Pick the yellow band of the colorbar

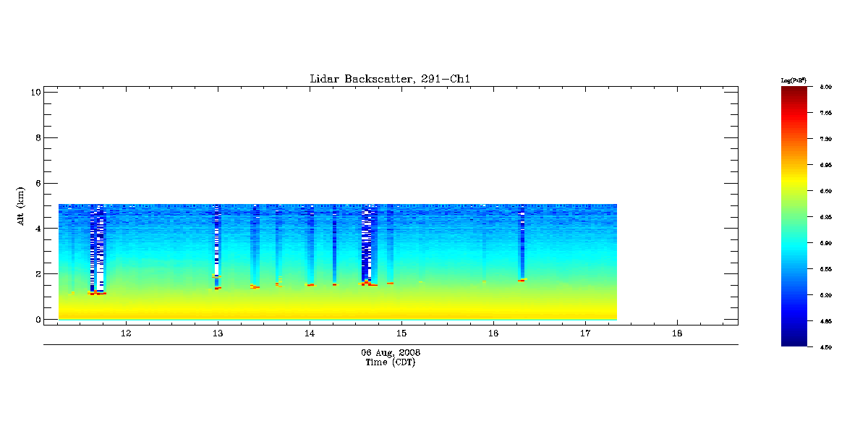tap(793, 179)
